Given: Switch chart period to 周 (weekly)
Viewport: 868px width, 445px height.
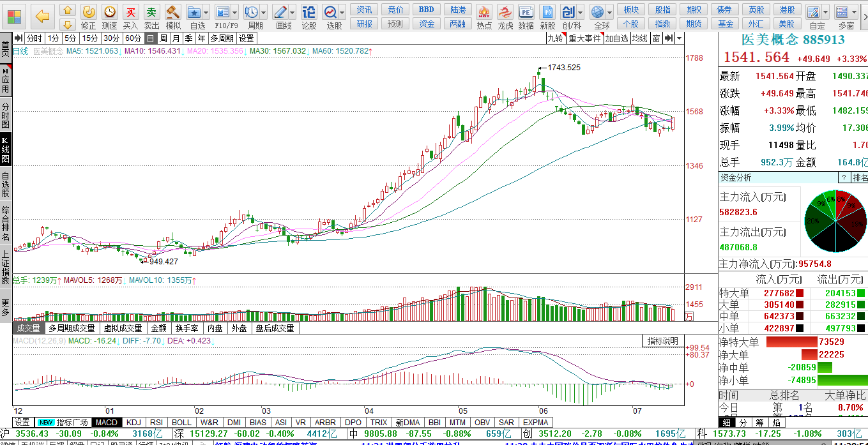Looking at the screenshot, I should [164, 38].
